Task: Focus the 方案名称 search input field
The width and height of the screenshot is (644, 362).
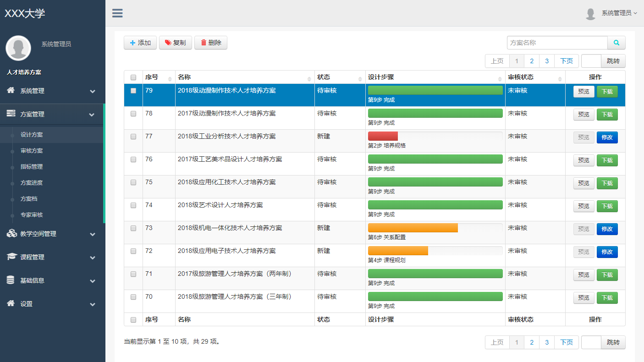Action: (x=557, y=43)
